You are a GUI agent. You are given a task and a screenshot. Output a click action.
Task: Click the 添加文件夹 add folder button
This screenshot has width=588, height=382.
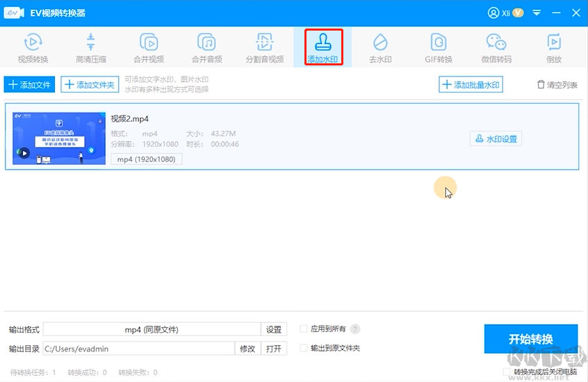90,84
